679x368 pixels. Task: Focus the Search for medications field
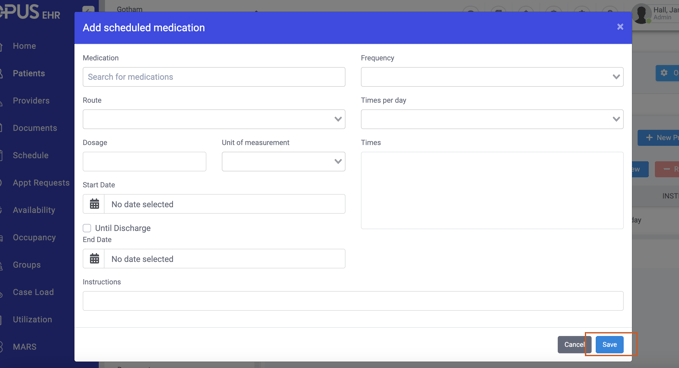214,77
